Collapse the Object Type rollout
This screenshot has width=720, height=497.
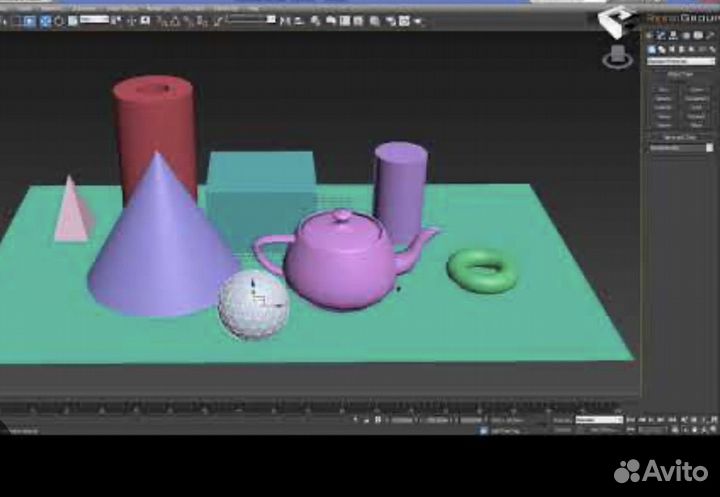(x=681, y=74)
